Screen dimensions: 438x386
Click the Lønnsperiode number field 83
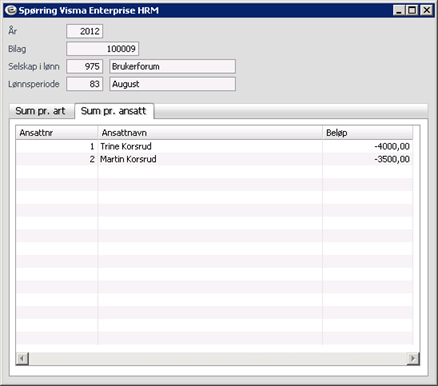85,84
